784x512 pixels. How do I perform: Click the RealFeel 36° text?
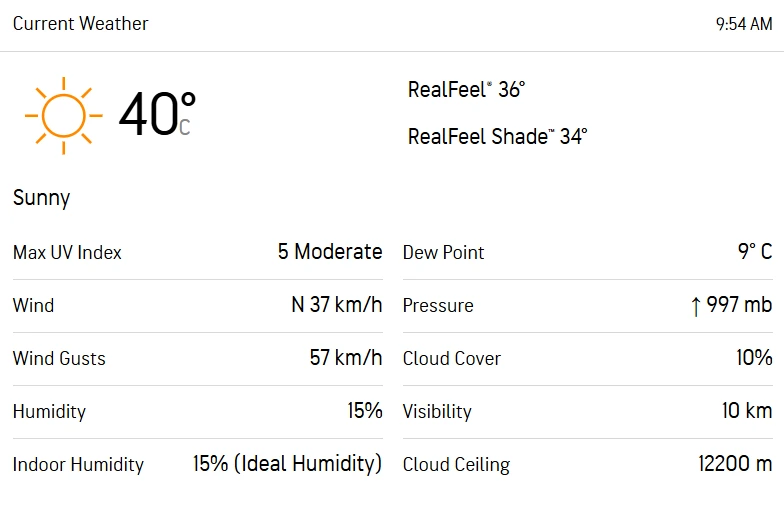point(466,90)
